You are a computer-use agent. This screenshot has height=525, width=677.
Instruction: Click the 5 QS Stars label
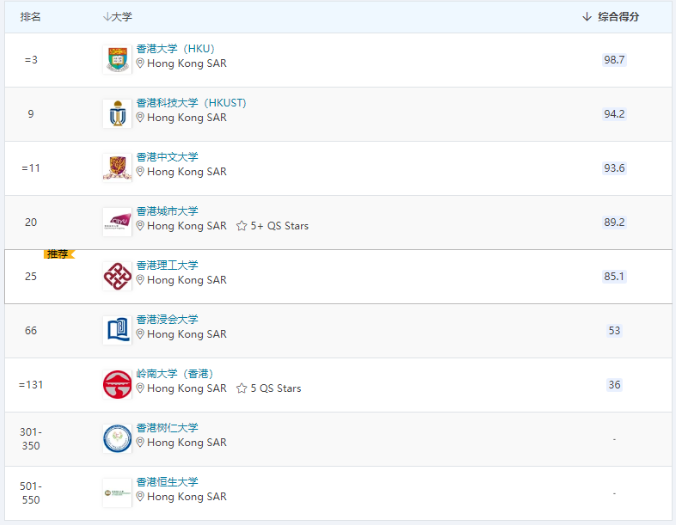click(x=276, y=388)
